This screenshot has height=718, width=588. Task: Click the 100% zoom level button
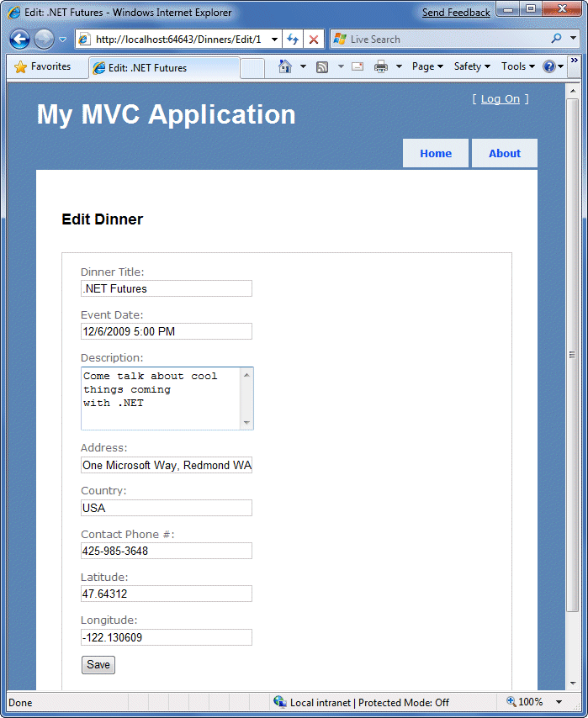click(525, 701)
